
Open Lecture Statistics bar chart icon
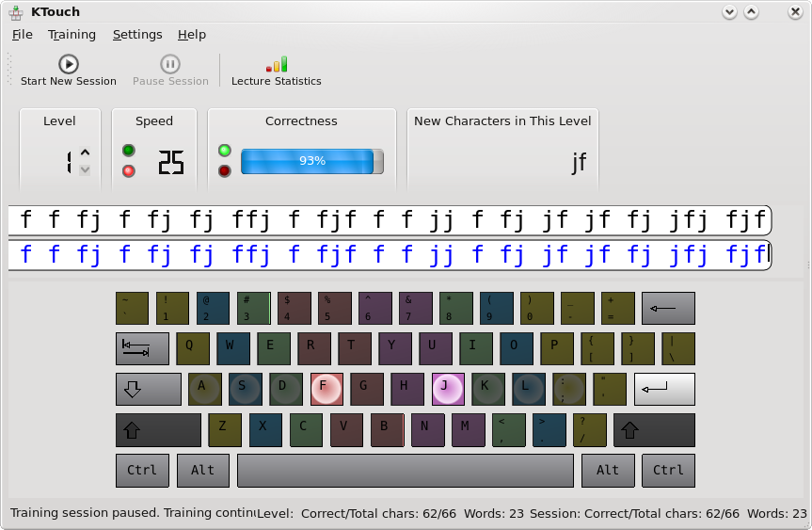coord(276,64)
